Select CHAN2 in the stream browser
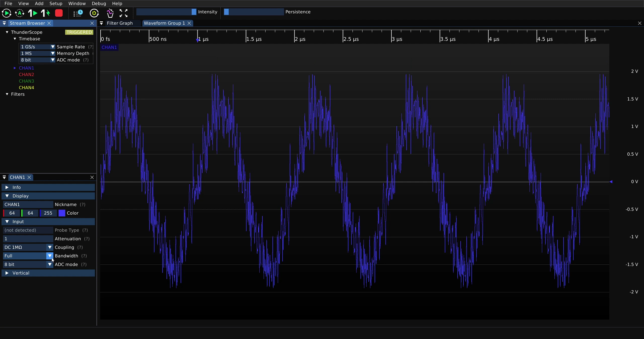644x339 pixels. tap(26, 75)
